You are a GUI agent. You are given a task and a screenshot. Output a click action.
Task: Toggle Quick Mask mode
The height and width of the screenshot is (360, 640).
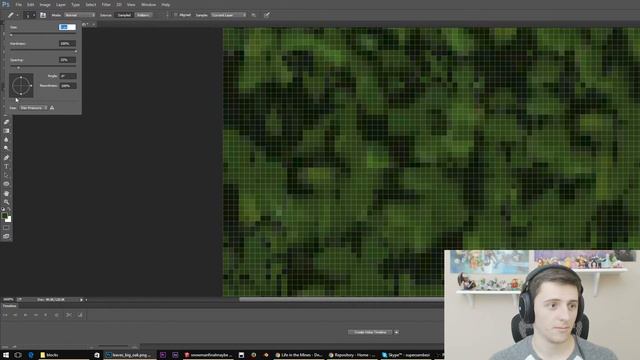pyautogui.click(x=6, y=228)
